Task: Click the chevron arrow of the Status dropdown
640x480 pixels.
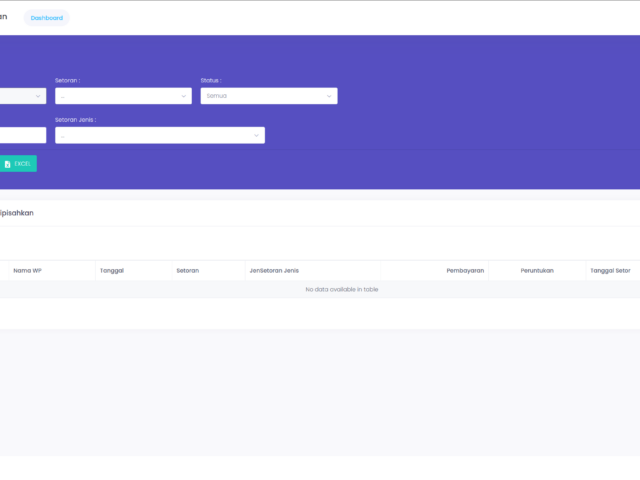Action: pos(329,96)
